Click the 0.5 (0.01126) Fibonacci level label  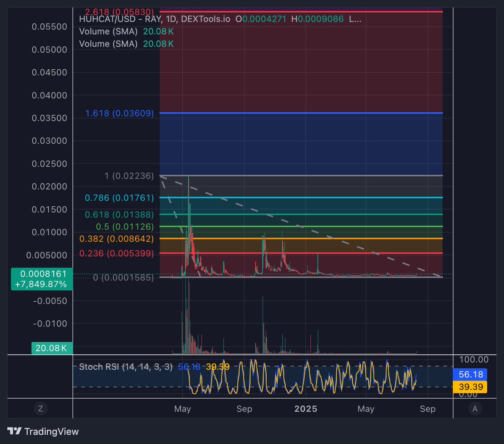pyautogui.click(x=125, y=227)
